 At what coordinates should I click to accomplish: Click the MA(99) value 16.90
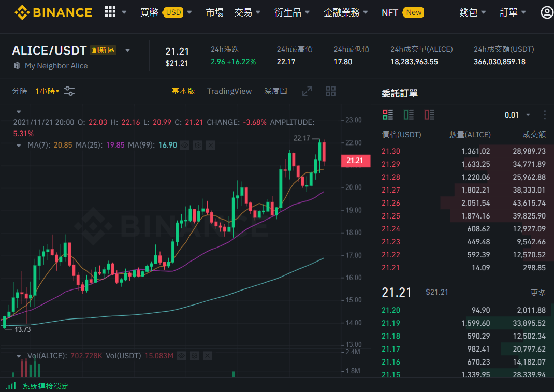coord(167,145)
